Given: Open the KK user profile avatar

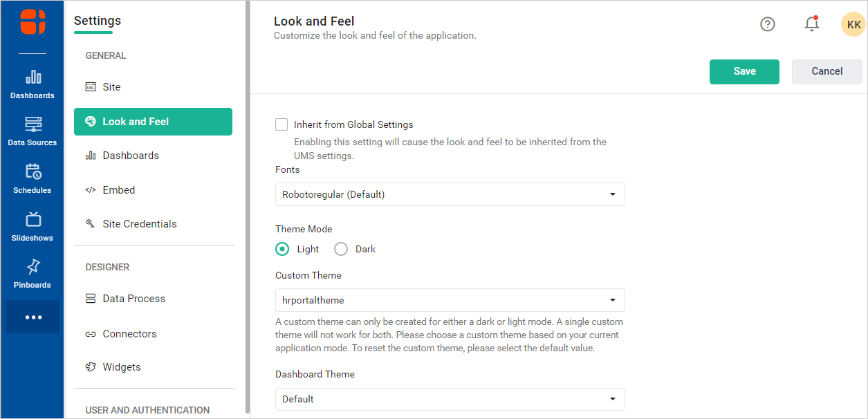Looking at the screenshot, I should point(853,24).
